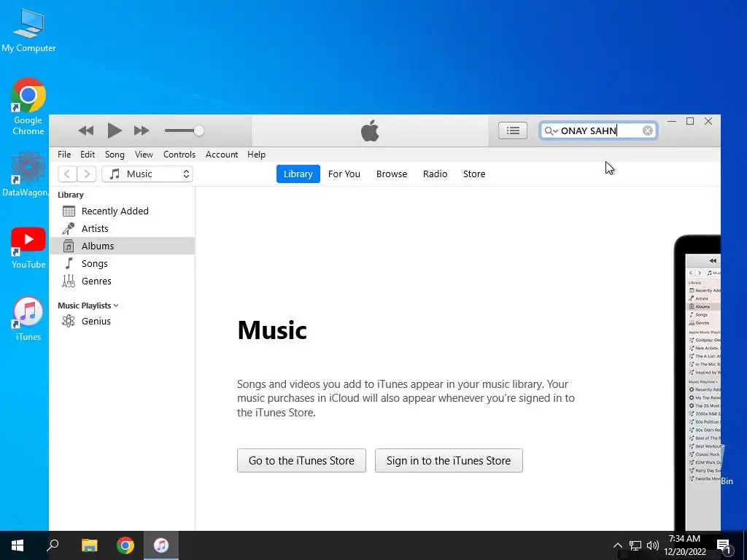747x560 pixels.
Task: Select Songs in the Library sidebar
Action: point(122,263)
